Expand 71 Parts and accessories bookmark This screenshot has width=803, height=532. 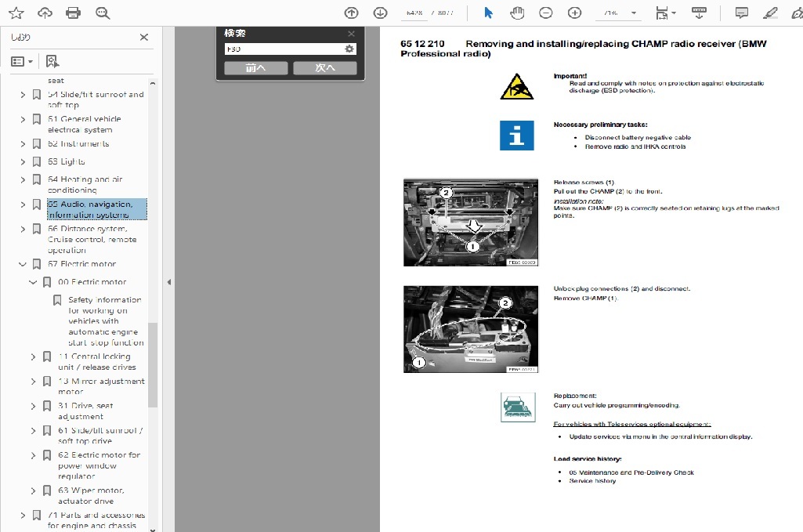click(x=23, y=515)
